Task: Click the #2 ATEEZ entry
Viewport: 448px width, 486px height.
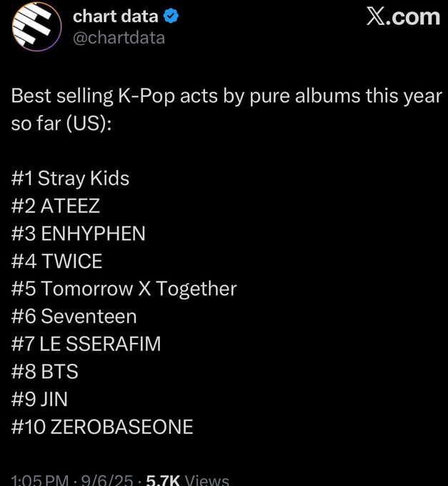Action: pyautogui.click(x=56, y=206)
